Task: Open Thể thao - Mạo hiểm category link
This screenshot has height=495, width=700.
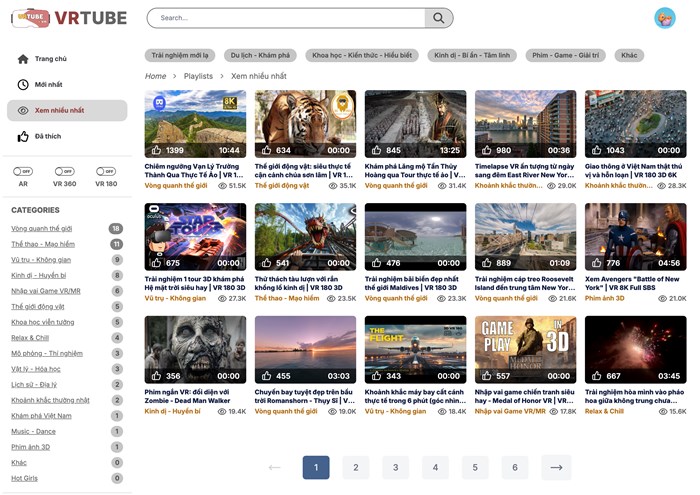Action: 43,244
